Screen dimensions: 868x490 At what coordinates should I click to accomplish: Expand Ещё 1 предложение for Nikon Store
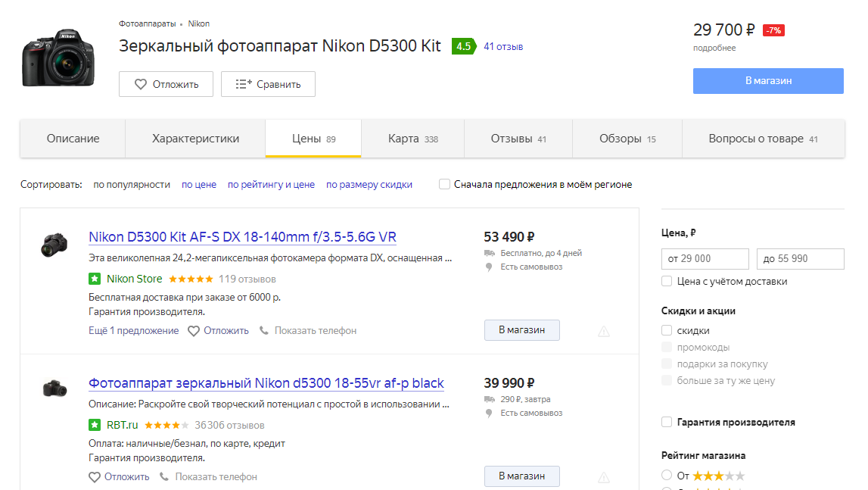[x=134, y=331]
